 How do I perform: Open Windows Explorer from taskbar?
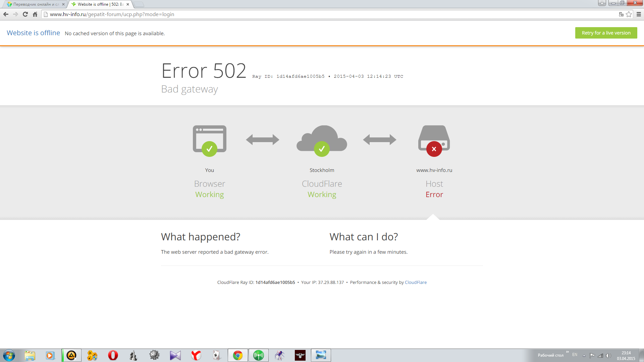[30, 355]
